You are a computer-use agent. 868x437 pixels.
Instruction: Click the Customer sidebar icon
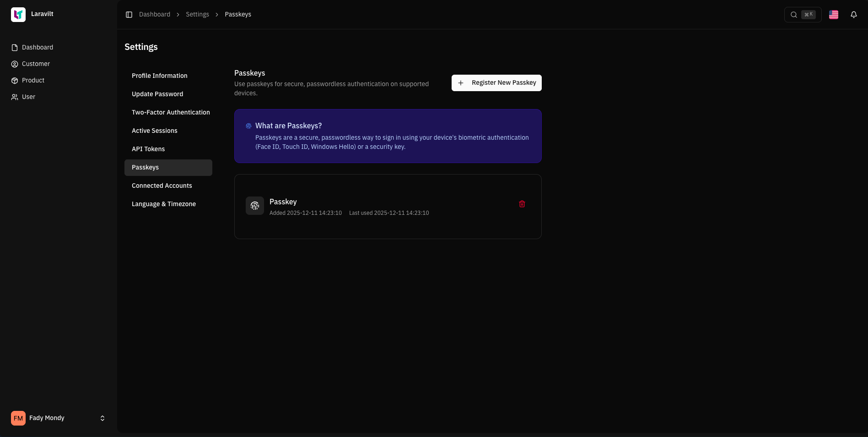pos(15,64)
